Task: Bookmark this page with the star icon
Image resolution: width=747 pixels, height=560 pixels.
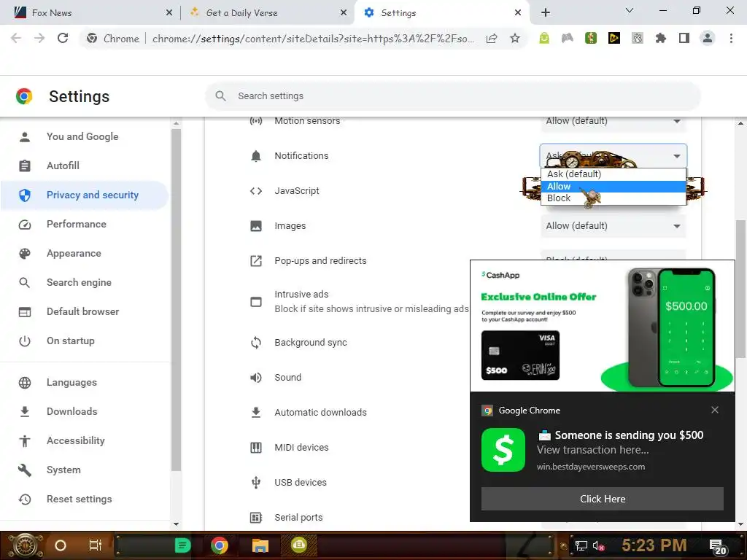Action: (x=514, y=39)
